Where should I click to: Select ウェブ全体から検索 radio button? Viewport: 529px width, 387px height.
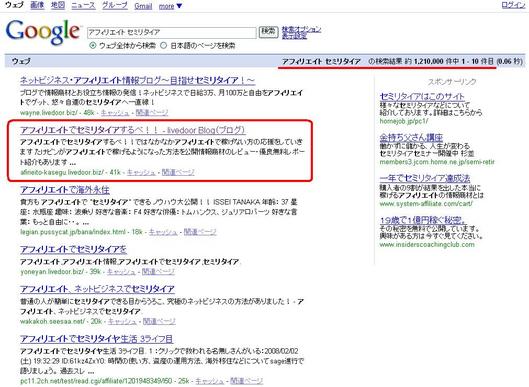93,46
